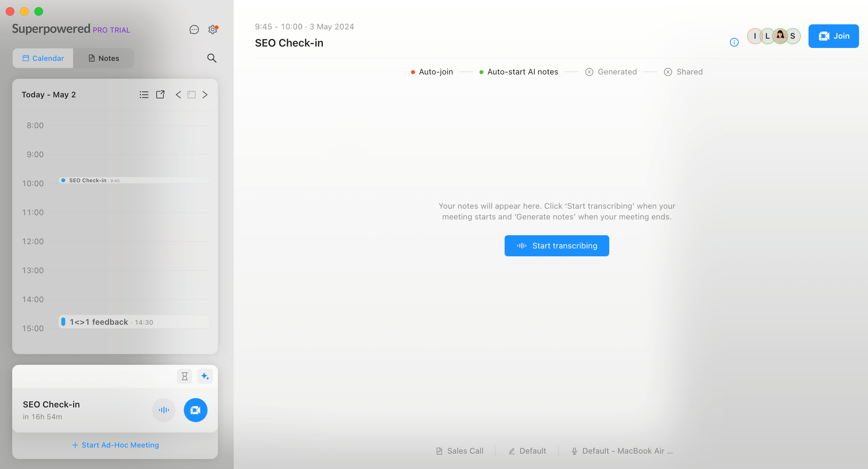
Task: Open the chat feedback bubble icon
Action: (194, 30)
